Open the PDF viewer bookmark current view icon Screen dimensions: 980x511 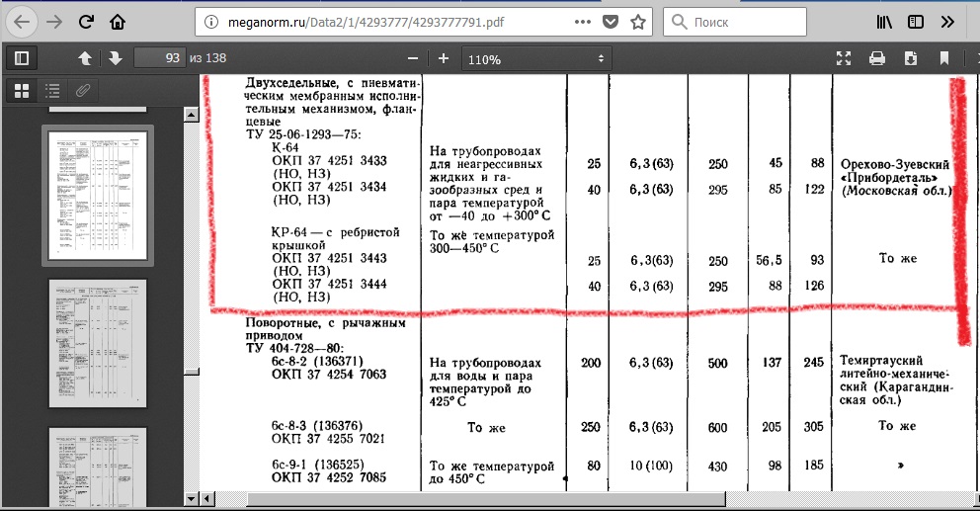[943, 58]
